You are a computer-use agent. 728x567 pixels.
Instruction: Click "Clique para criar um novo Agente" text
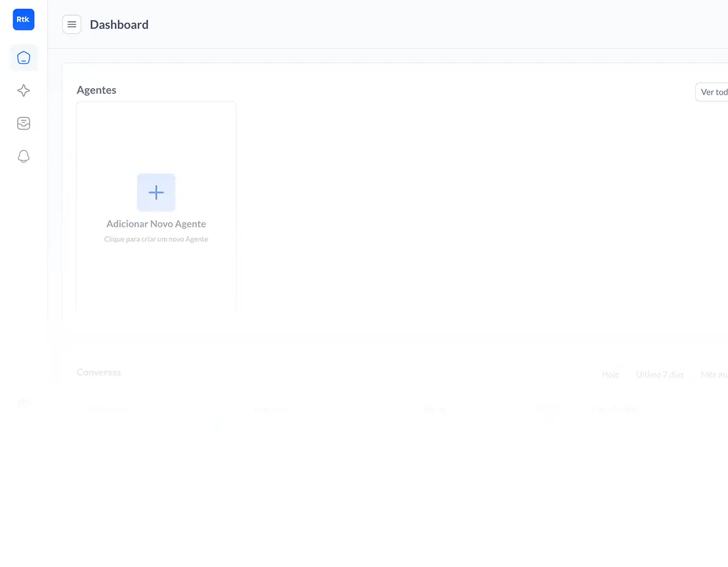pos(156,239)
